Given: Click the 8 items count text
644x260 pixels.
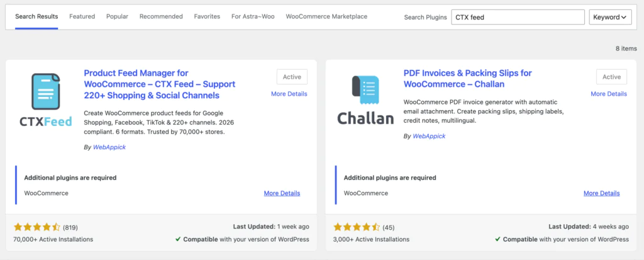Looking at the screenshot, I should tap(626, 48).
